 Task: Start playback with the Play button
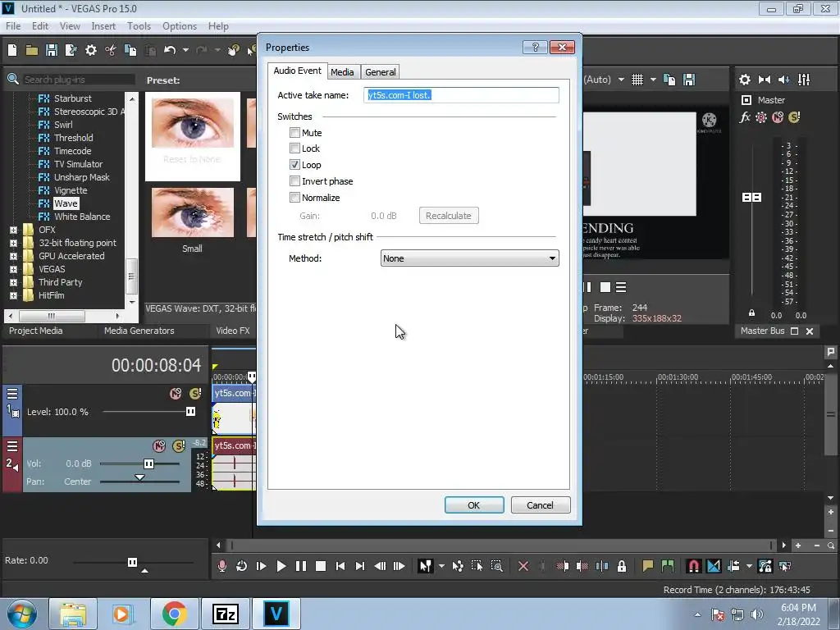(x=281, y=566)
